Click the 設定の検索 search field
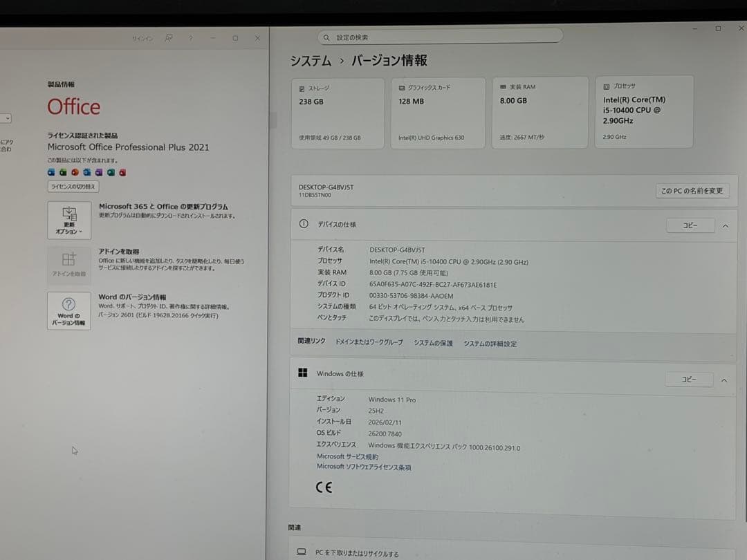The image size is (747, 560). coord(440,37)
